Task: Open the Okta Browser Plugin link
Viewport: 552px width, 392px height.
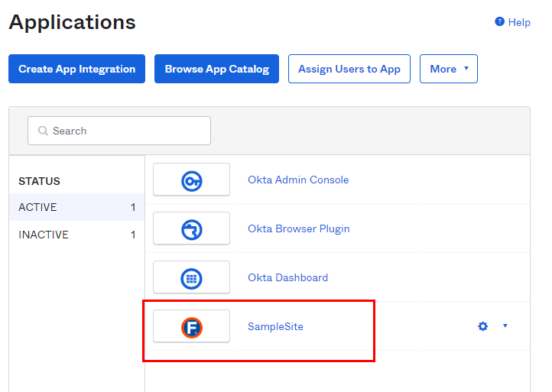Action: point(298,228)
